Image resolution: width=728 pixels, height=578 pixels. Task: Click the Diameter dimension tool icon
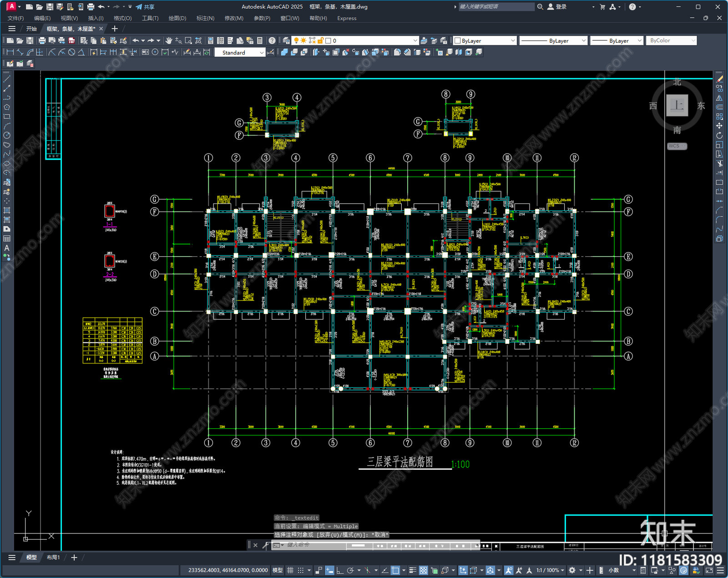point(71,52)
